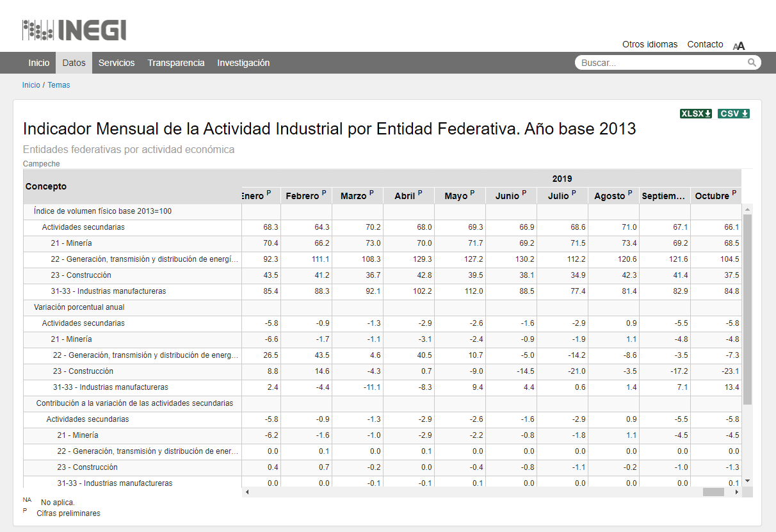Click '31-33 - Industrias manufactureras' under Variación porcentual anual

point(111,387)
